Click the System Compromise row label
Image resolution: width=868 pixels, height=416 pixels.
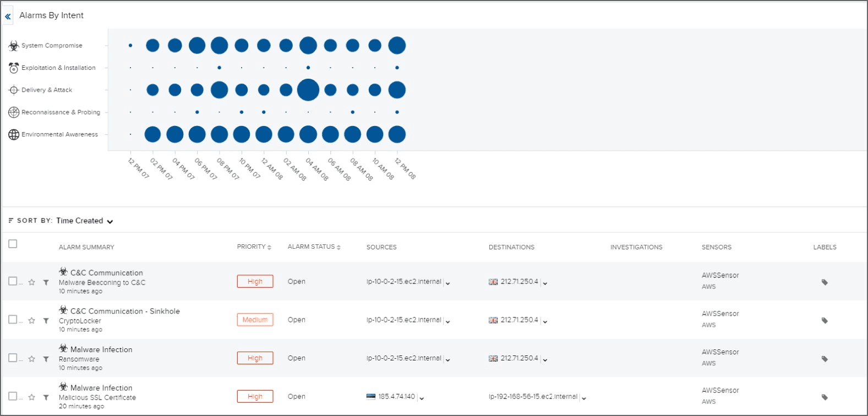pos(52,46)
